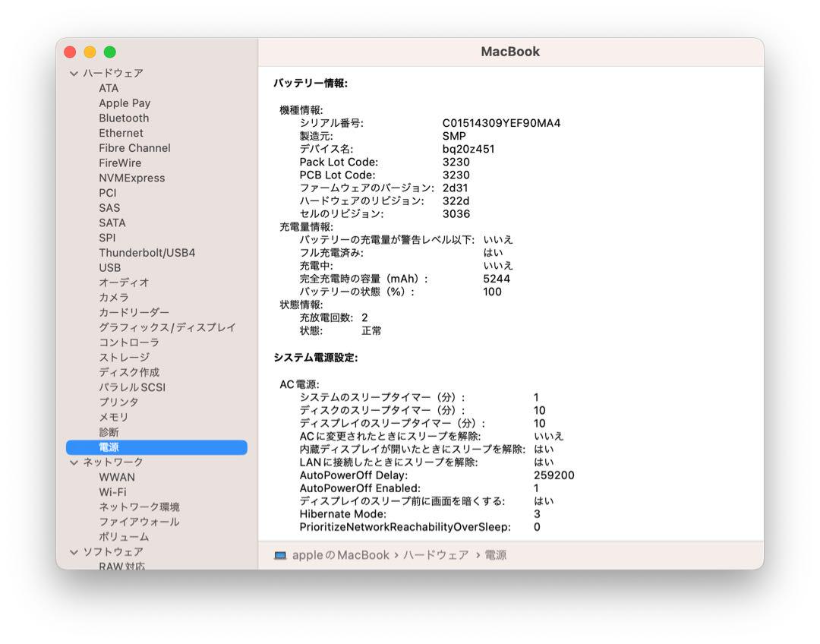Open the Bluetooth hardware entry
The image size is (820, 644).
(124, 118)
